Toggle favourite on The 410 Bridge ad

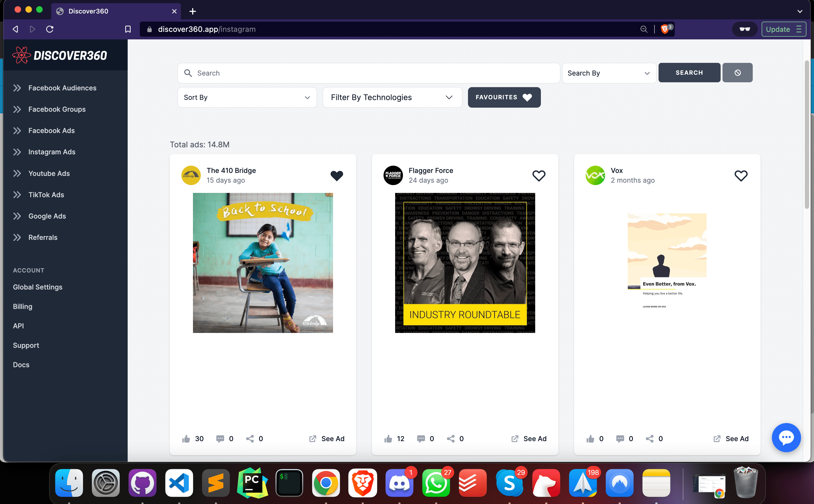337,175
